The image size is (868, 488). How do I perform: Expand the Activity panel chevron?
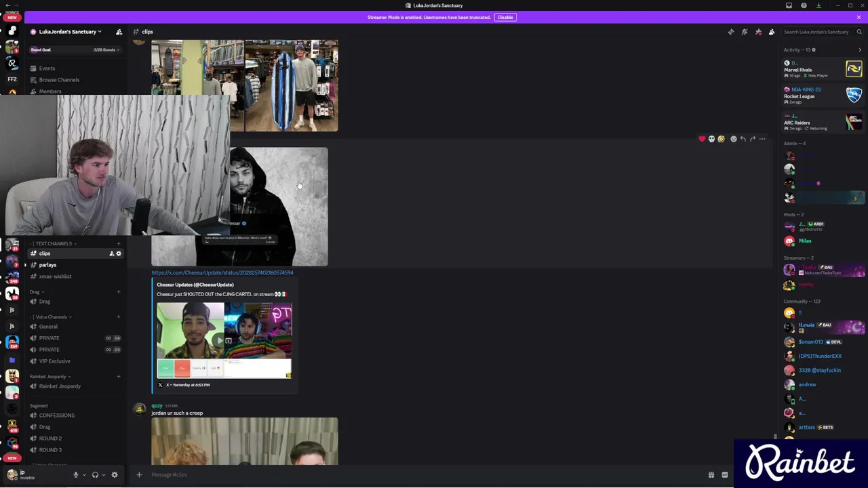859,50
